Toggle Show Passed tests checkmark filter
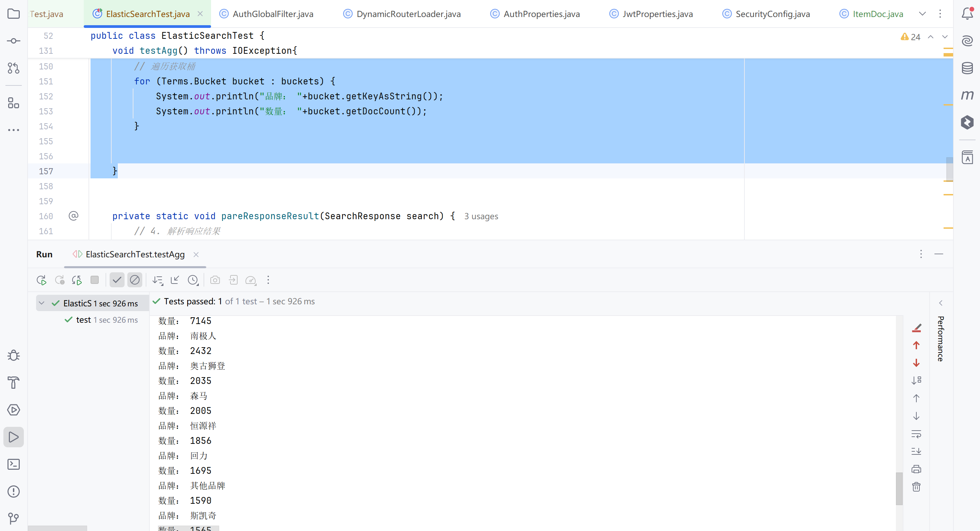The height and width of the screenshot is (531, 980). (117, 280)
